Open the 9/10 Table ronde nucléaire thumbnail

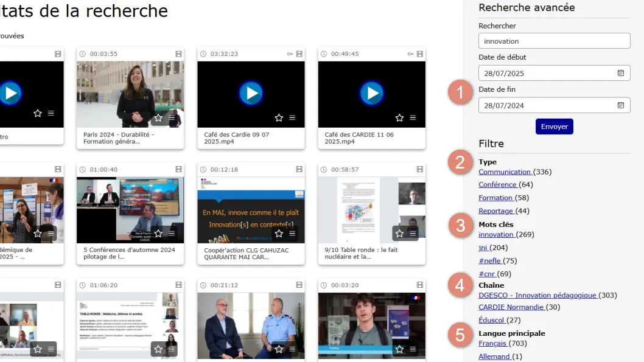click(372, 210)
